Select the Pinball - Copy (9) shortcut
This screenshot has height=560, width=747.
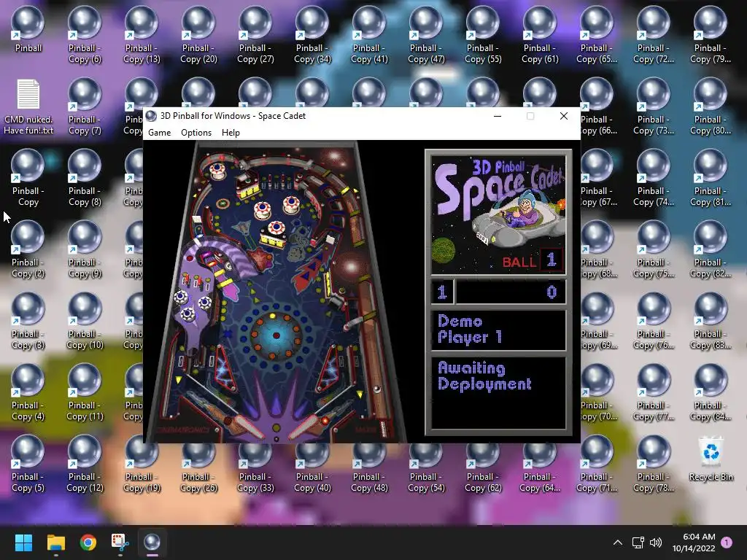tap(85, 249)
